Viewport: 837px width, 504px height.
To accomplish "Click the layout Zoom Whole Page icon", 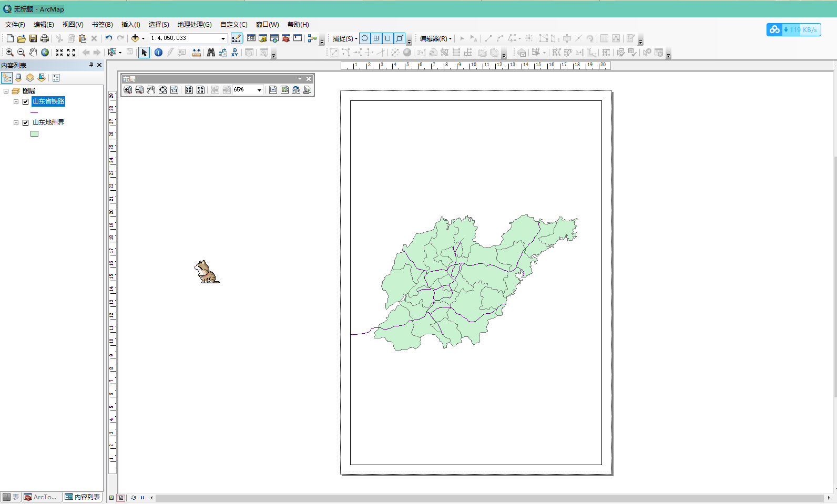I will tap(162, 90).
